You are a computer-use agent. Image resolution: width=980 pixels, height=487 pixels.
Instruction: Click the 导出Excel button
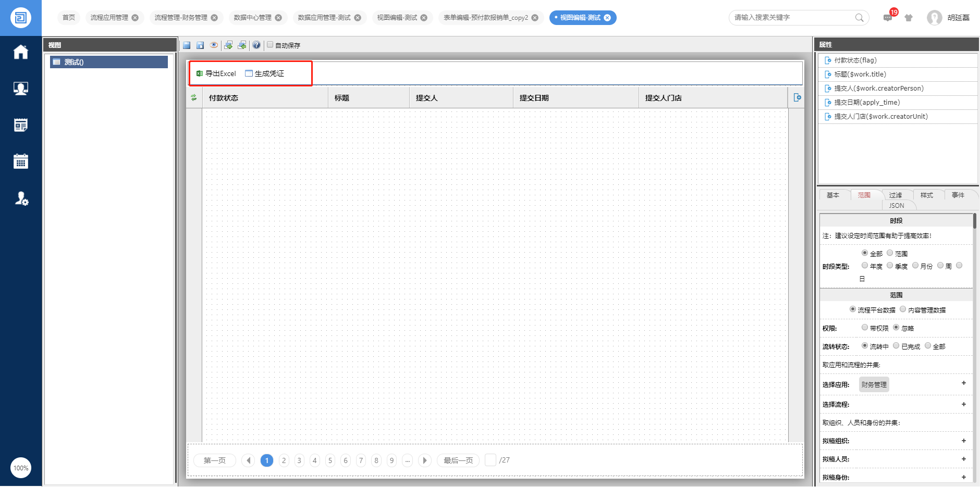(216, 73)
